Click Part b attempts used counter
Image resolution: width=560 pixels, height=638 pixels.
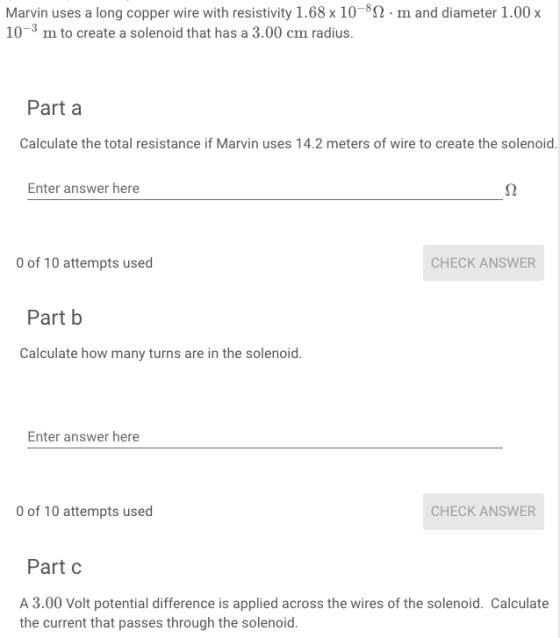click(84, 511)
